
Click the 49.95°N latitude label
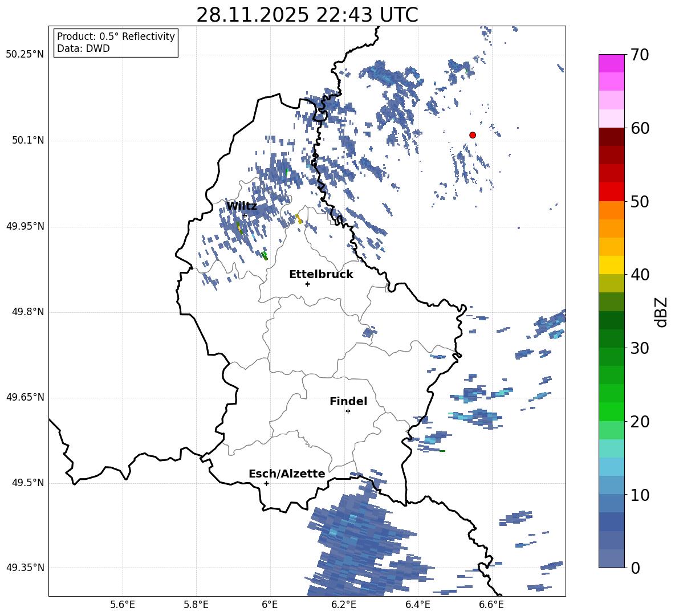pyautogui.click(x=25, y=226)
